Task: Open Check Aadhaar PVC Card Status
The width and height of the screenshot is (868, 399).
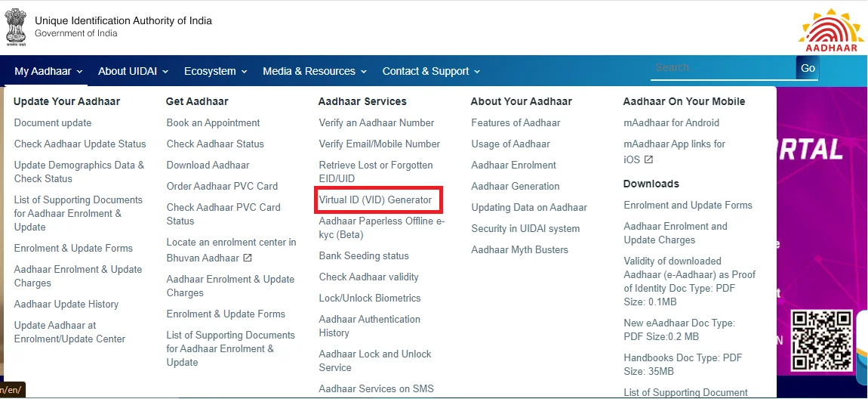Action: pos(223,214)
